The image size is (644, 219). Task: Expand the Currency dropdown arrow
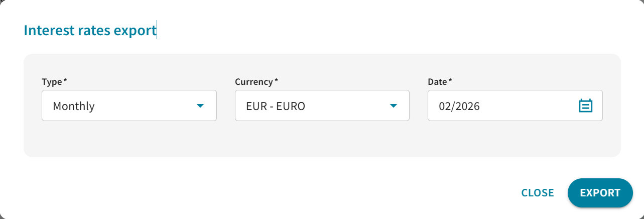pyautogui.click(x=394, y=106)
